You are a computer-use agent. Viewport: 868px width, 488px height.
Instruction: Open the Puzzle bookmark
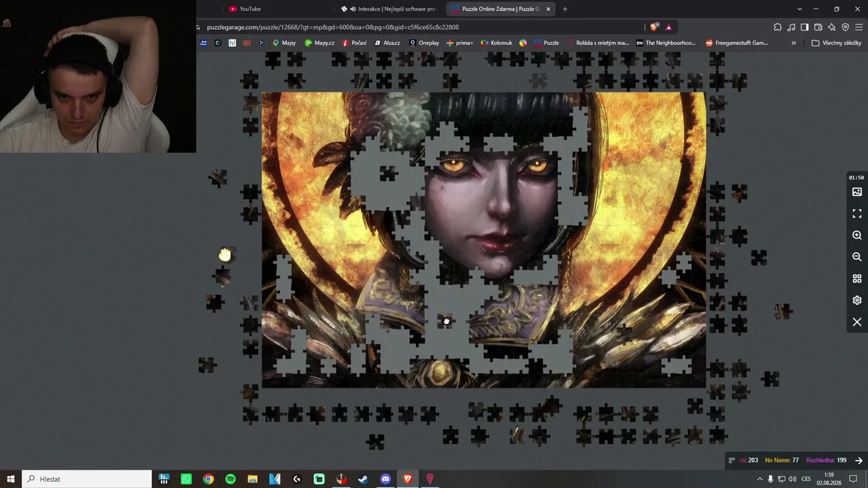pyautogui.click(x=547, y=43)
